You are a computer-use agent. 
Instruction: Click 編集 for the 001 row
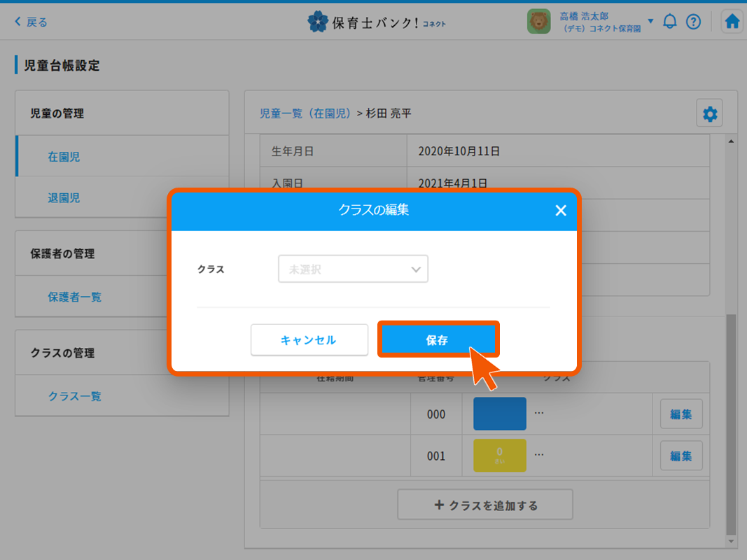(681, 456)
